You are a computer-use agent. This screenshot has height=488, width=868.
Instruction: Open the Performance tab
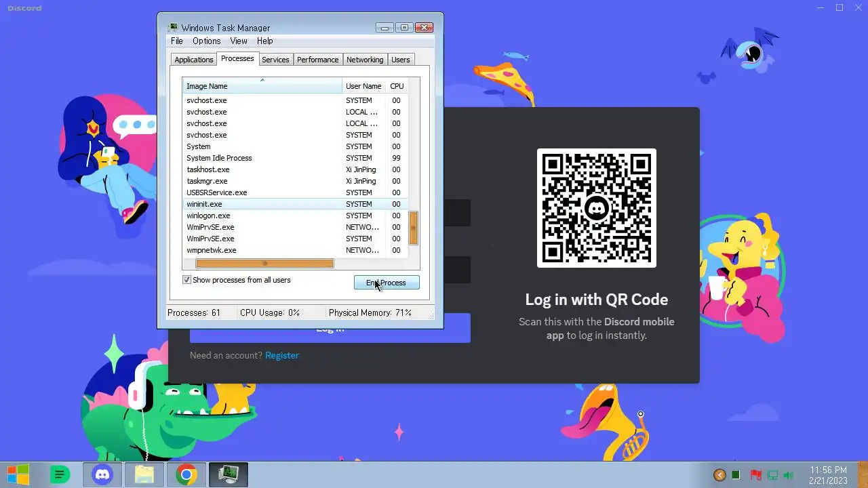317,60
